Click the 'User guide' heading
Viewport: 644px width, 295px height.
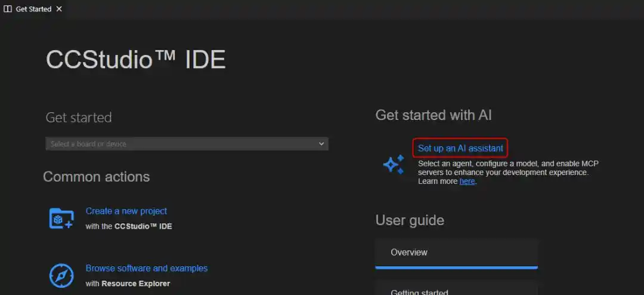410,220
